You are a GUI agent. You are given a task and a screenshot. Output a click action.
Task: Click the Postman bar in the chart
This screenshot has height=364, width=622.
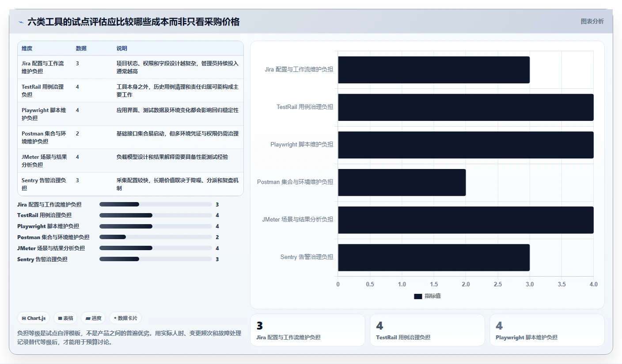(402, 182)
